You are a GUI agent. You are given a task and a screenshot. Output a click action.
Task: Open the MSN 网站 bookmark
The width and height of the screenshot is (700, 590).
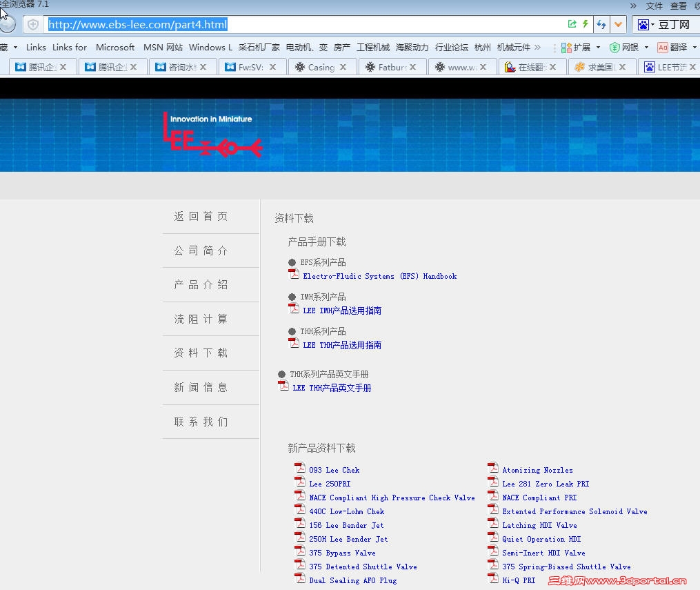[163, 48]
